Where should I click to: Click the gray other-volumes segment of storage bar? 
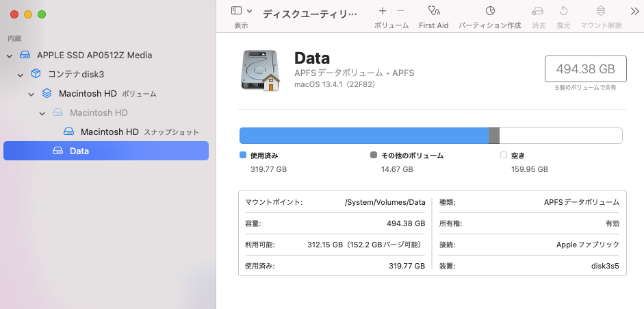tap(494, 136)
